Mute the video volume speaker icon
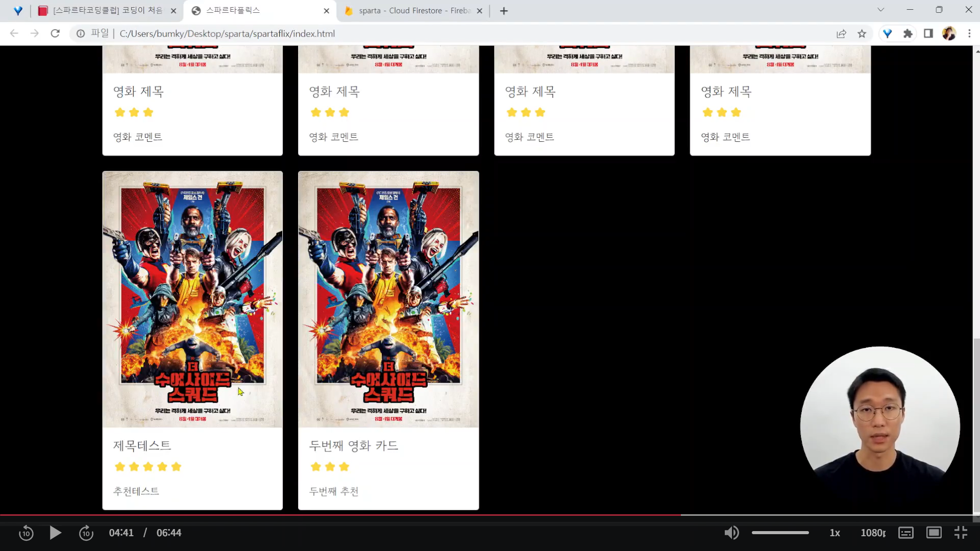Viewport: 980px width, 551px height. point(731,533)
